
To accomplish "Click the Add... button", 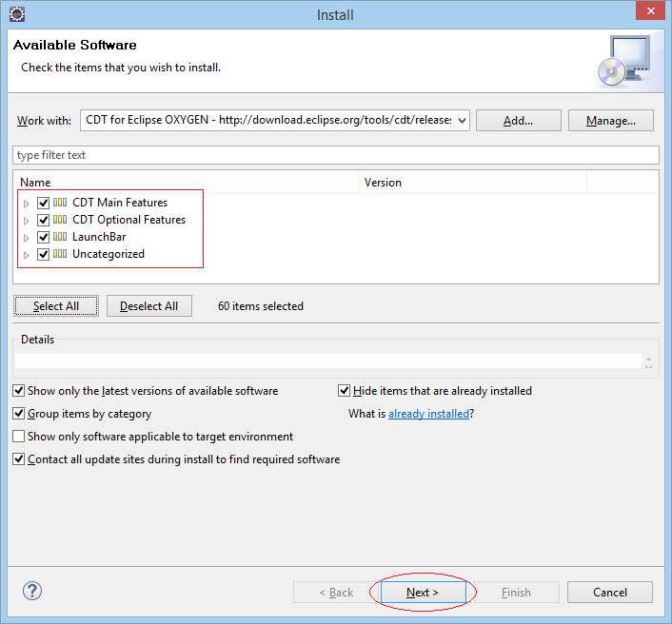I will [518, 121].
